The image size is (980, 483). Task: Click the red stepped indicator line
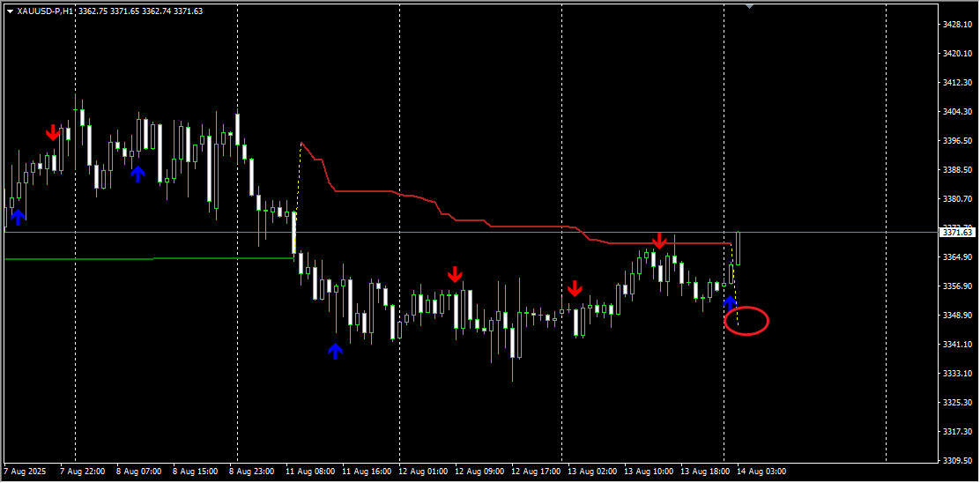click(x=370, y=190)
